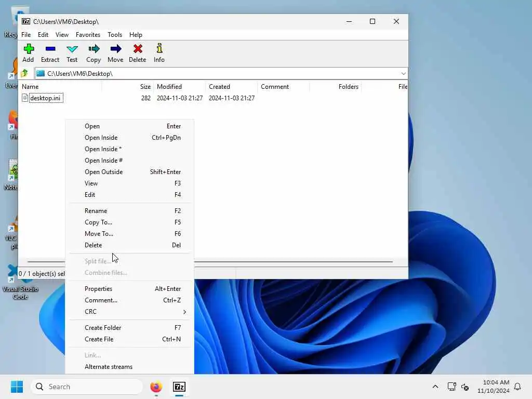
Task: Open the Favorites menu
Action: (x=88, y=35)
